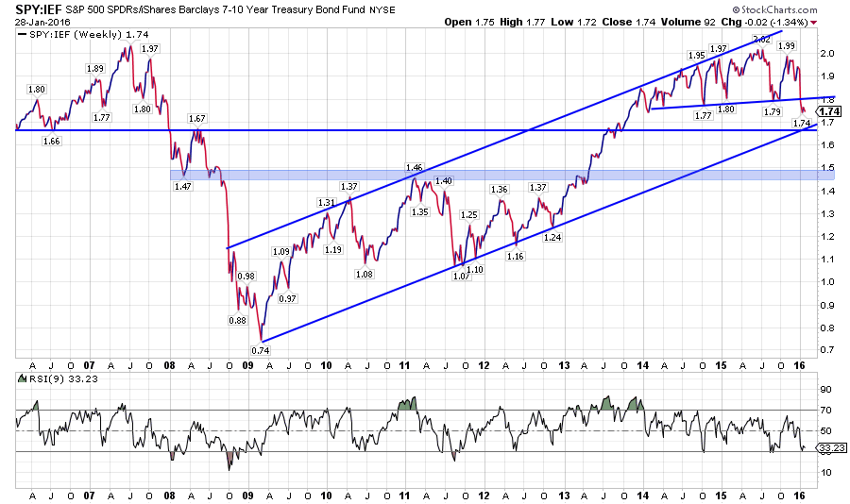850x504 pixels.
Task: Click the 1.79 low label
Action: coord(772,111)
